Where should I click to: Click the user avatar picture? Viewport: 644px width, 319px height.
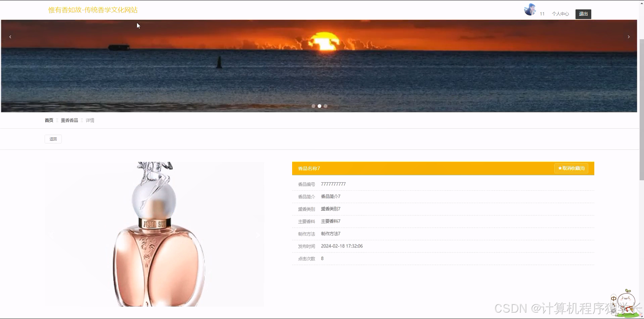[530, 9]
